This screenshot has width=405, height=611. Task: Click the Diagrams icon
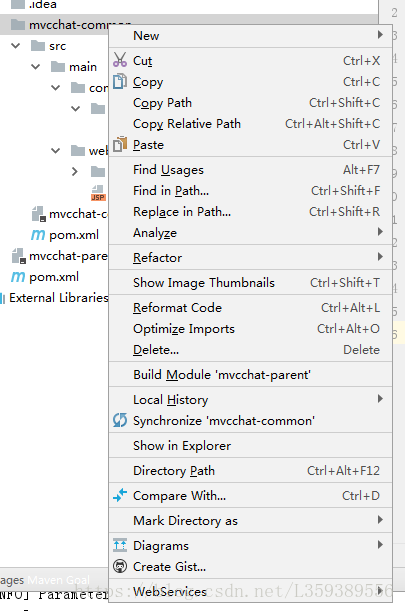pyautogui.click(x=120, y=545)
